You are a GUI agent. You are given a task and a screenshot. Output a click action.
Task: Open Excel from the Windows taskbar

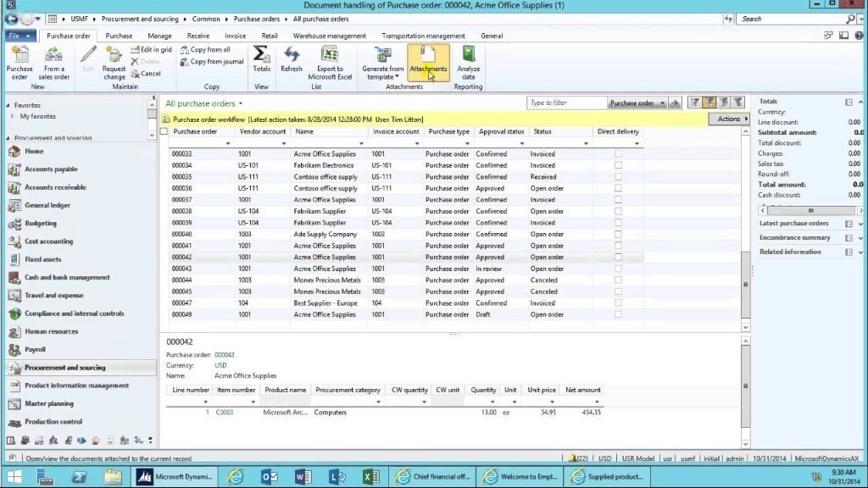coord(371,476)
